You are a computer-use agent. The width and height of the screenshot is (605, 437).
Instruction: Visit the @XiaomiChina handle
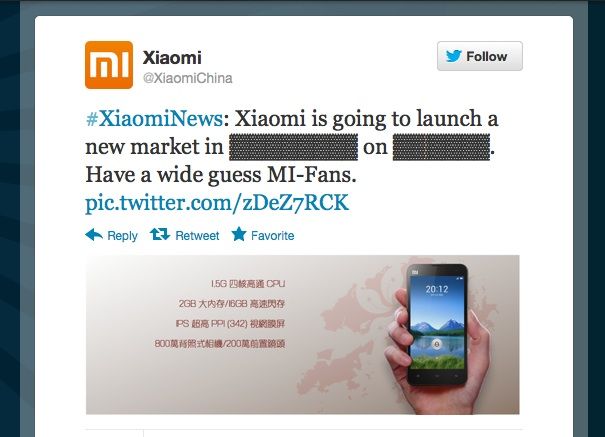[x=188, y=78]
